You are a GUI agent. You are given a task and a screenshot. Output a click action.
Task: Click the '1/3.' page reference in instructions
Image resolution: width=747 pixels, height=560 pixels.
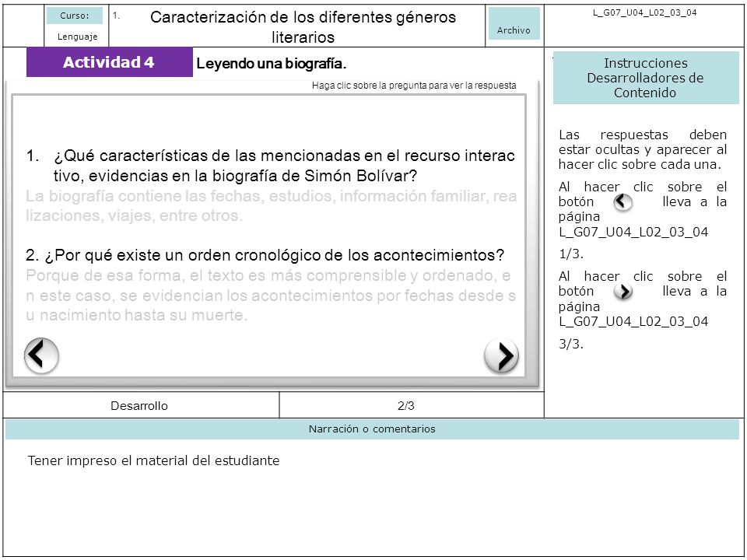[x=570, y=254]
